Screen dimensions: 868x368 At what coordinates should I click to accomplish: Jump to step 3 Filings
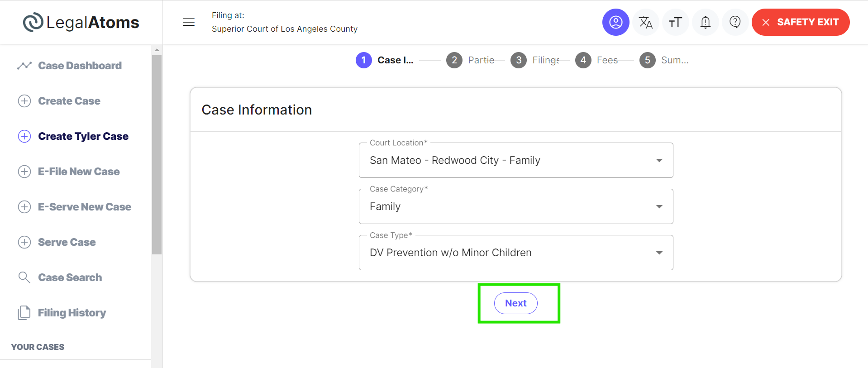(x=535, y=60)
